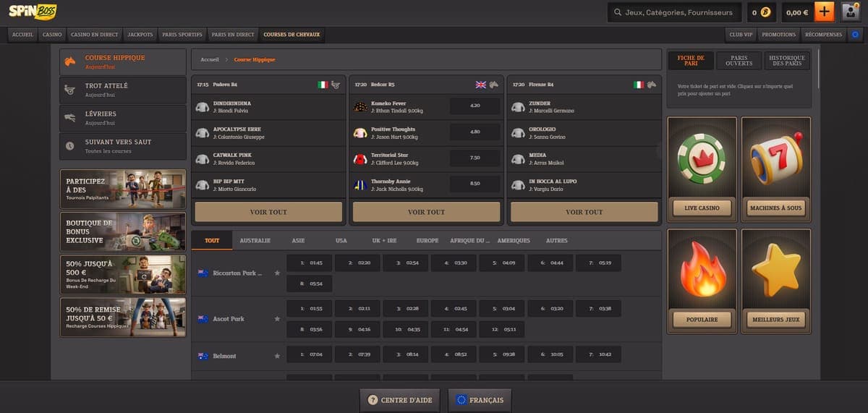Click the clock icon for Suivant Vers Saut
Image resolution: width=868 pixels, height=413 pixels.
coord(70,145)
